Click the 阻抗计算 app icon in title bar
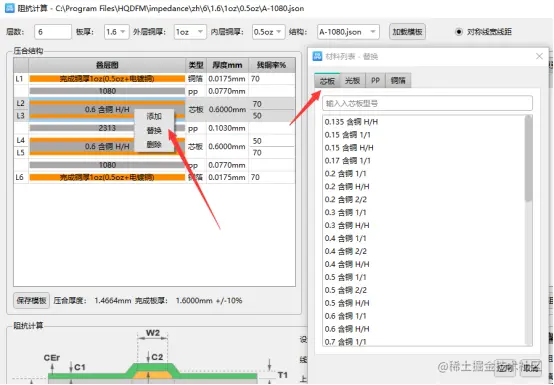Image resolution: width=554 pixels, height=385 pixels. coord(10,8)
